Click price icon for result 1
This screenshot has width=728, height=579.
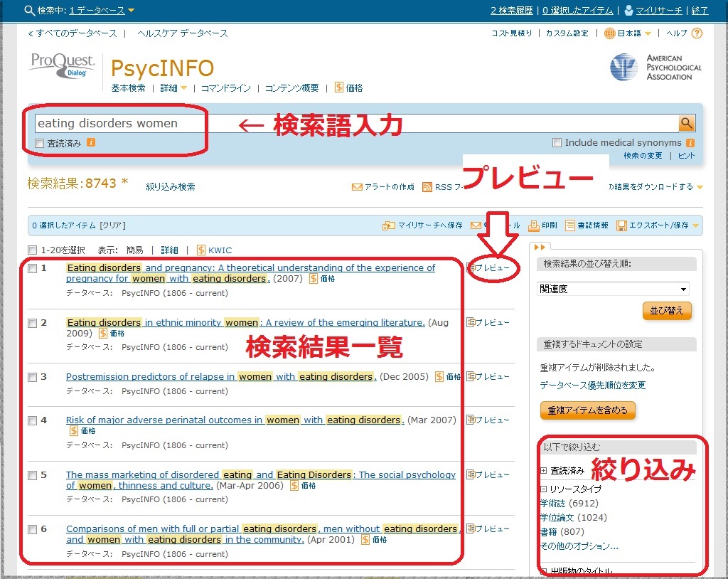314,278
